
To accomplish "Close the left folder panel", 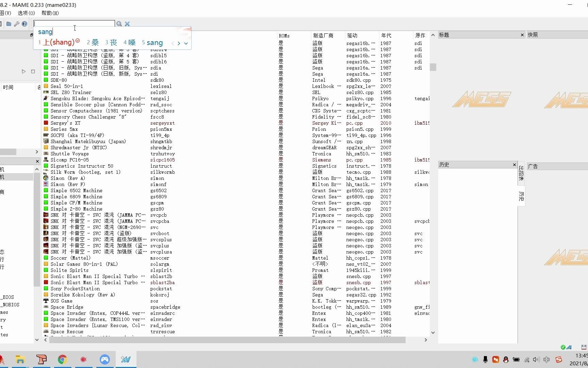I will click(x=37, y=161).
